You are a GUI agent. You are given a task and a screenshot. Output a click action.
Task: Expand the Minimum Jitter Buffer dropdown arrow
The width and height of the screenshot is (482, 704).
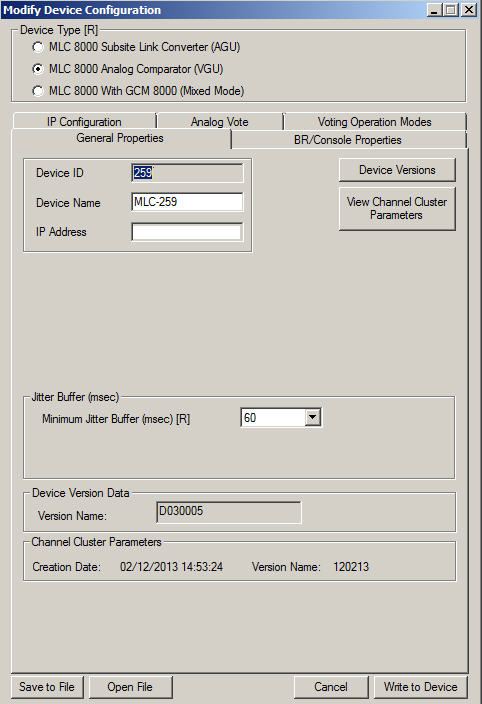313,418
